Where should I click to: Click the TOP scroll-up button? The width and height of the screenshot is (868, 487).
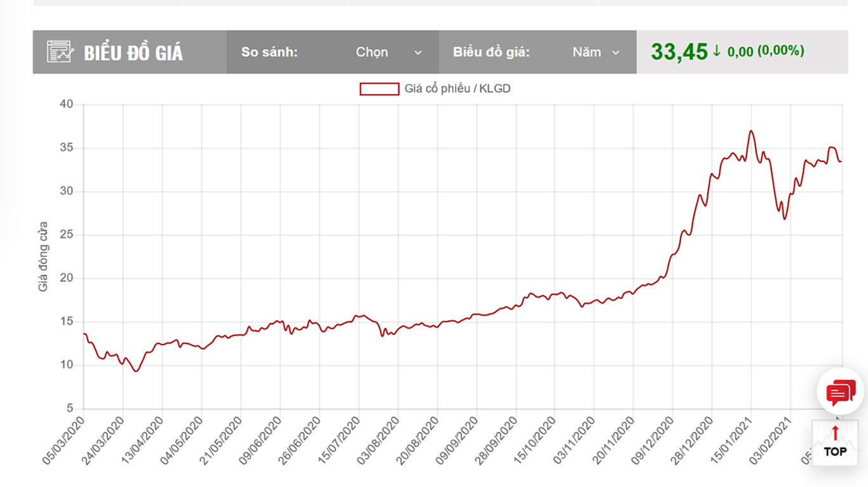pos(835,443)
